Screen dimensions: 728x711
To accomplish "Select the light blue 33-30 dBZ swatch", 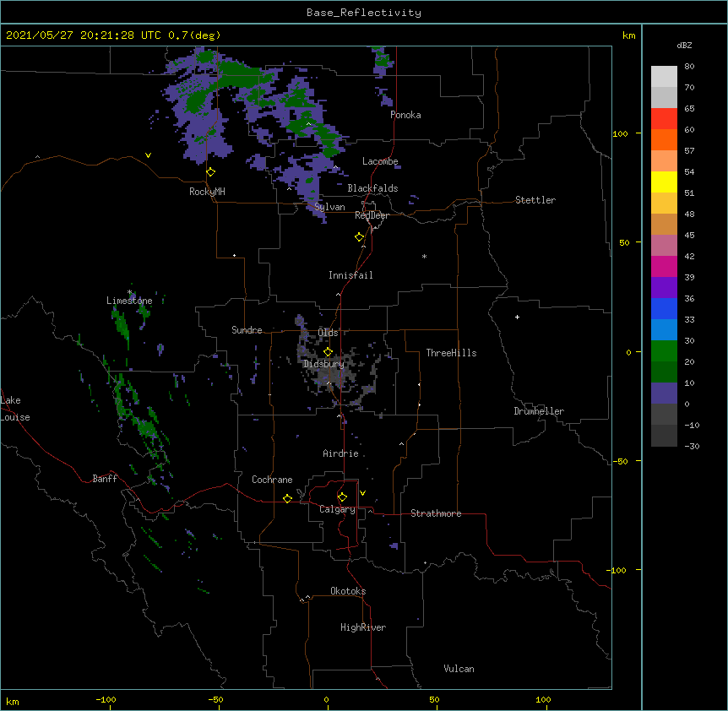I will [x=664, y=330].
